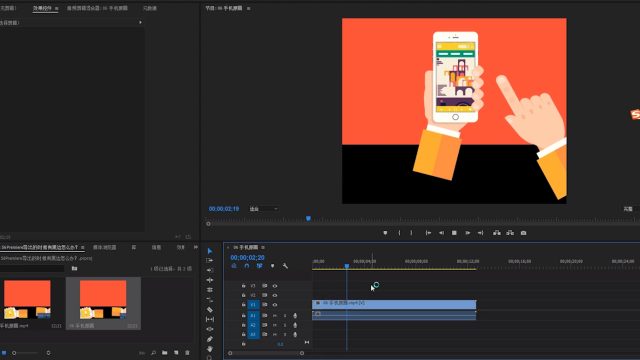Hide video track V2 with eye
The height and width of the screenshot is (360, 640).
click(x=275, y=295)
